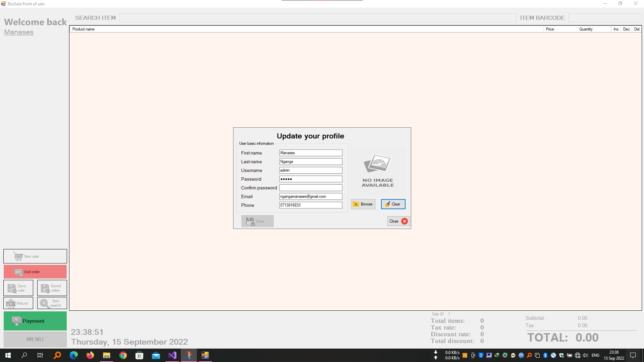Viewport: 644px width, 362px height.
Task: Click the Browse image button
Action: click(x=363, y=204)
